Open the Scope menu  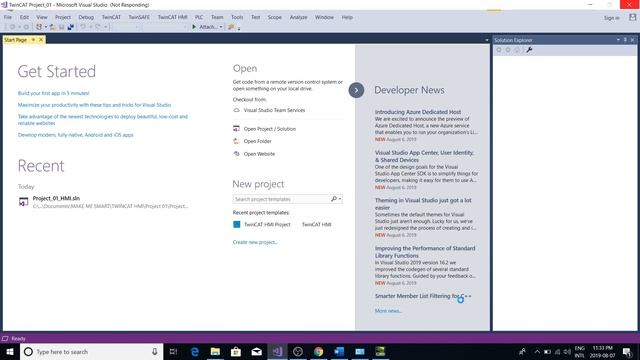click(x=275, y=17)
